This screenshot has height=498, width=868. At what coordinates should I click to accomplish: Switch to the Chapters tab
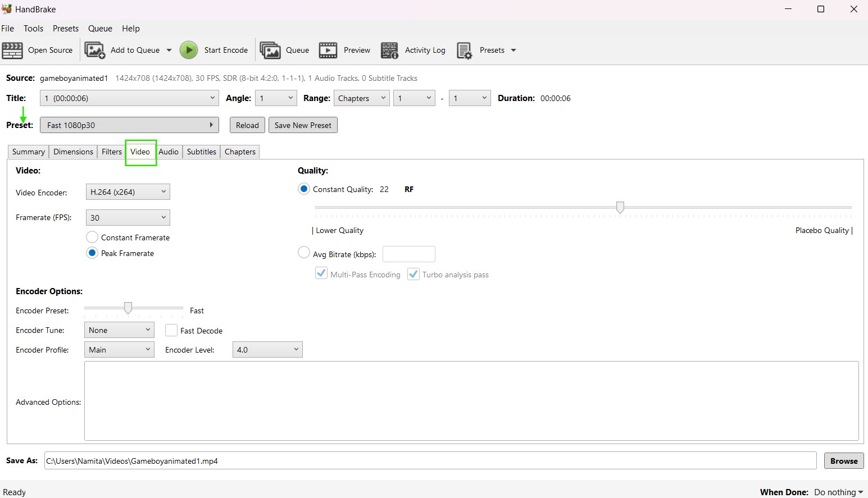[x=240, y=152]
